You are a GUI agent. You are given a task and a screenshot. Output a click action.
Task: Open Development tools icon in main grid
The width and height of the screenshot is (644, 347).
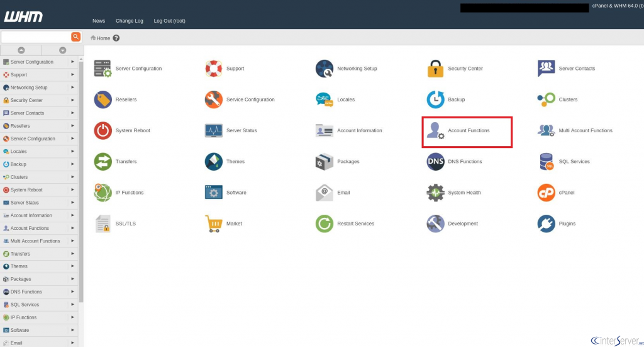[435, 224]
